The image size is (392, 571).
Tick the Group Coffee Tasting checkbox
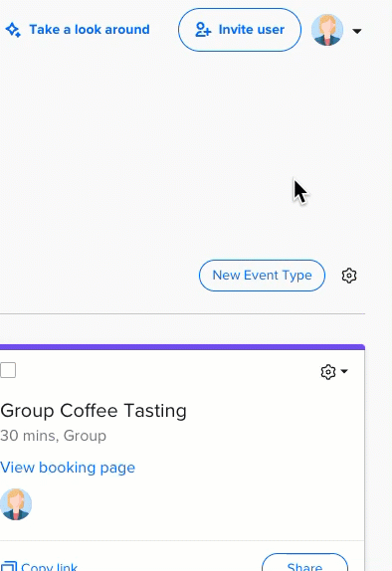[8, 370]
